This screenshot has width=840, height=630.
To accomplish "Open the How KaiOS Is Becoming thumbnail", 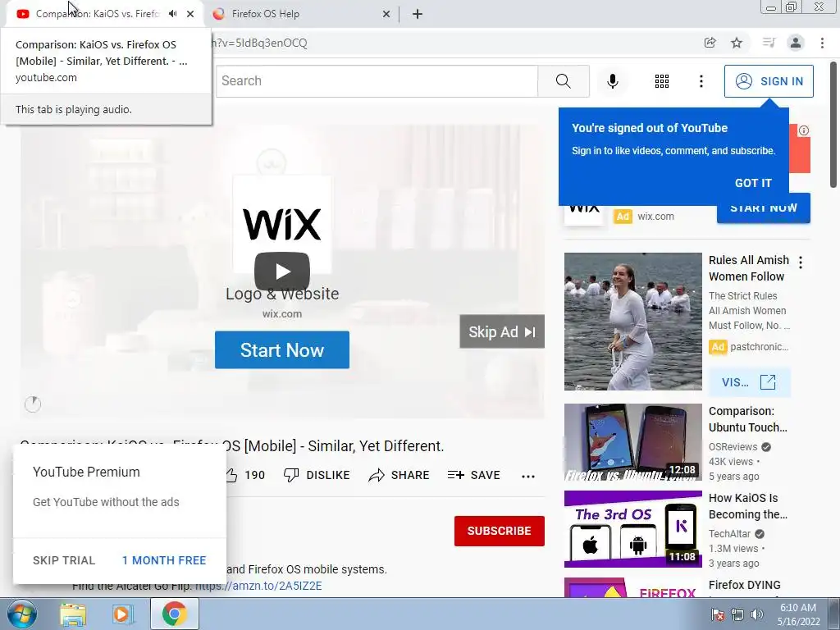I will tap(632, 529).
